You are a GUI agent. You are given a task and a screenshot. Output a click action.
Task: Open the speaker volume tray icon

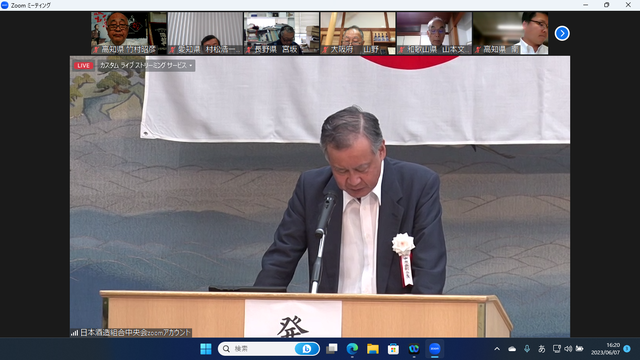click(x=568, y=349)
